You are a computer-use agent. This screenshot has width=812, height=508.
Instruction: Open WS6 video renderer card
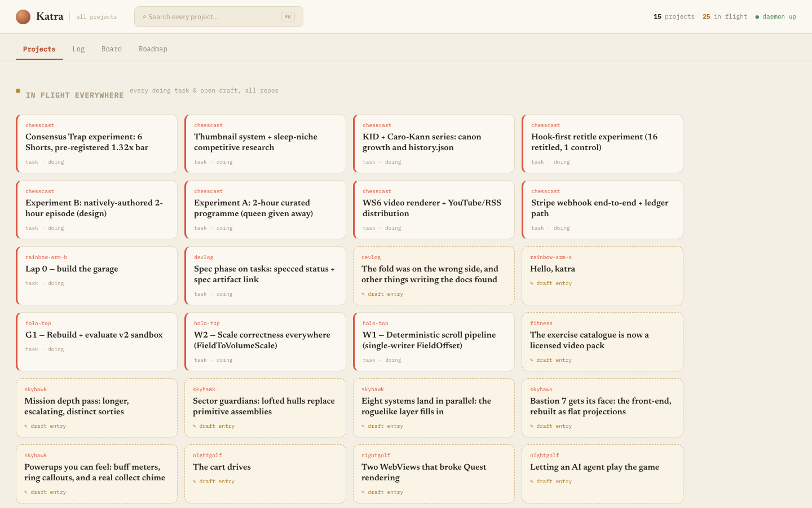point(434,209)
